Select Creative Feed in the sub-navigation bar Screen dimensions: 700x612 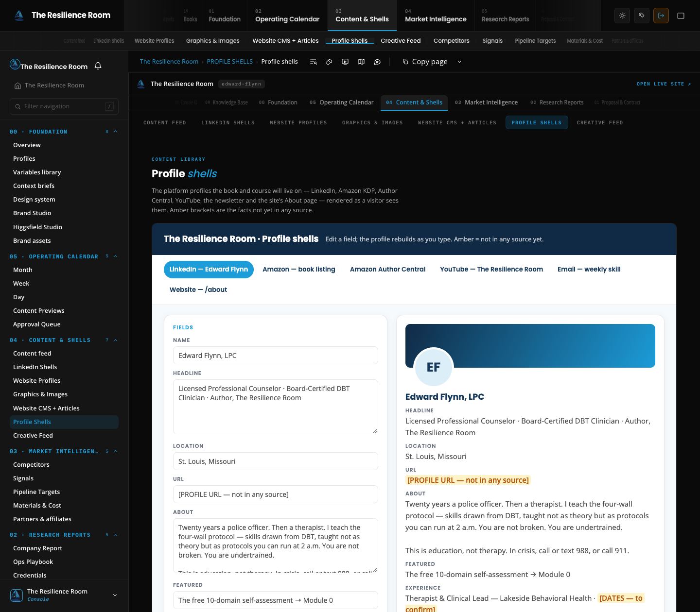pyautogui.click(x=401, y=41)
